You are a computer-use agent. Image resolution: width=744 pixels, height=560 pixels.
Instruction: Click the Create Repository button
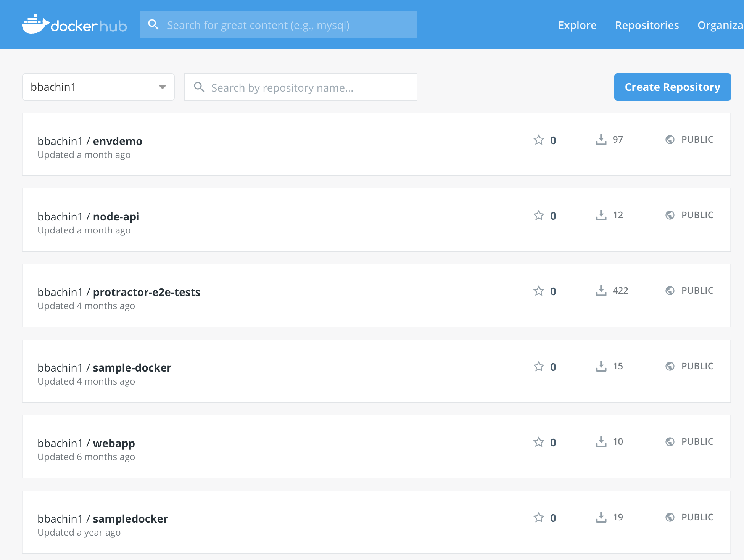(672, 87)
